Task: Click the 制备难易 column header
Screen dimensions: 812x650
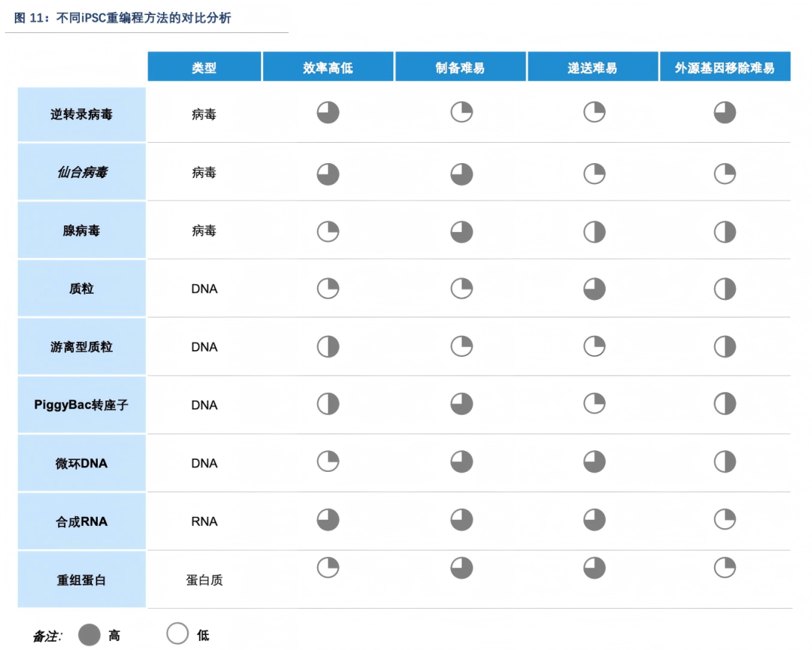Action: [x=460, y=68]
